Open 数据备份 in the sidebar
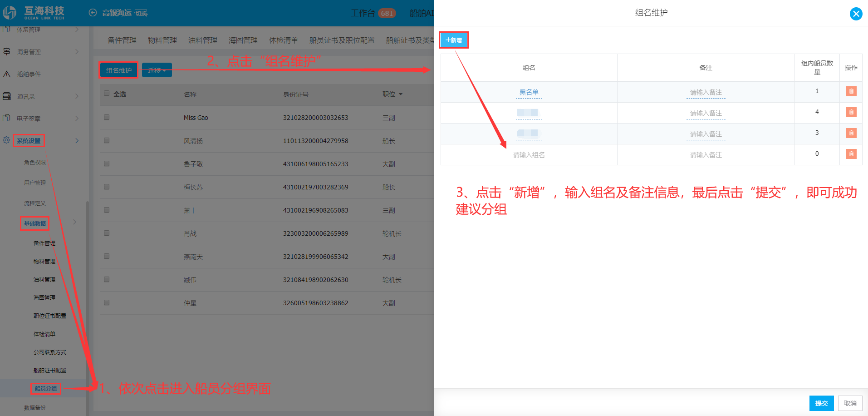The image size is (868, 416). pyautogui.click(x=35, y=407)
